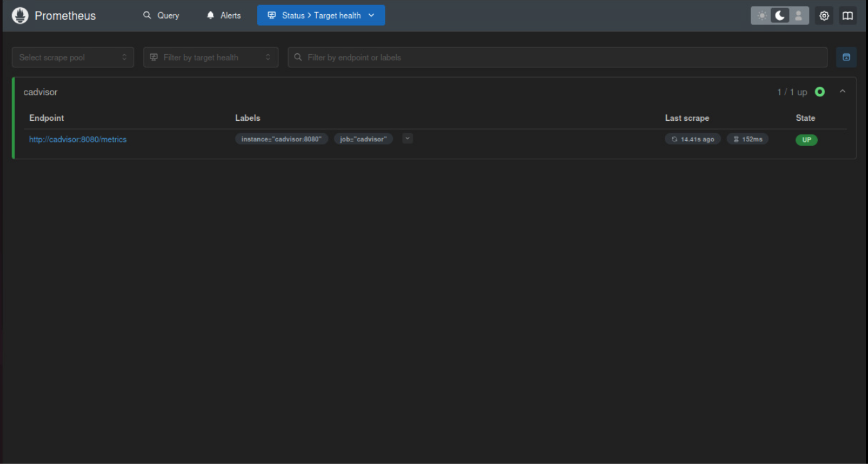Click the Filter by endpoint or labels field

pyautogui.click(x=557, y=57)
